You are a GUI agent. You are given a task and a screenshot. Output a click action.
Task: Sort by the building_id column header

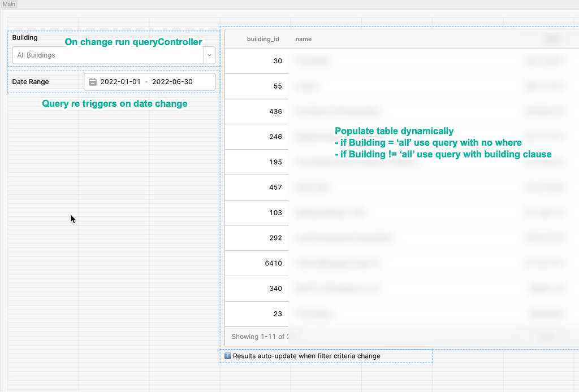point(263,39)
